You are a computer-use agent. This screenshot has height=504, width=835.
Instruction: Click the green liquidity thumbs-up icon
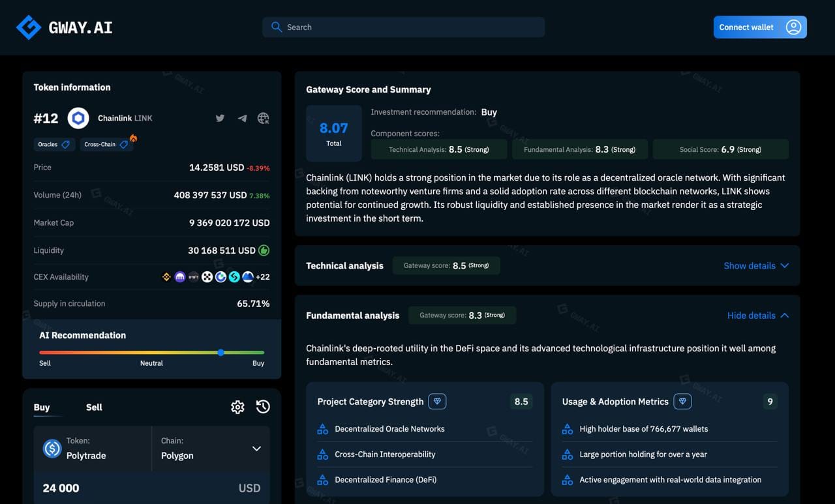pos(264,250)
